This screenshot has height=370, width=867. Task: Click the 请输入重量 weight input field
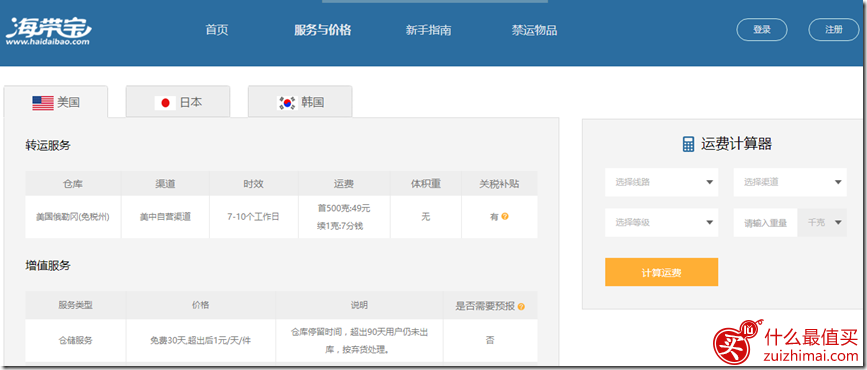click(x=766, y=222)
